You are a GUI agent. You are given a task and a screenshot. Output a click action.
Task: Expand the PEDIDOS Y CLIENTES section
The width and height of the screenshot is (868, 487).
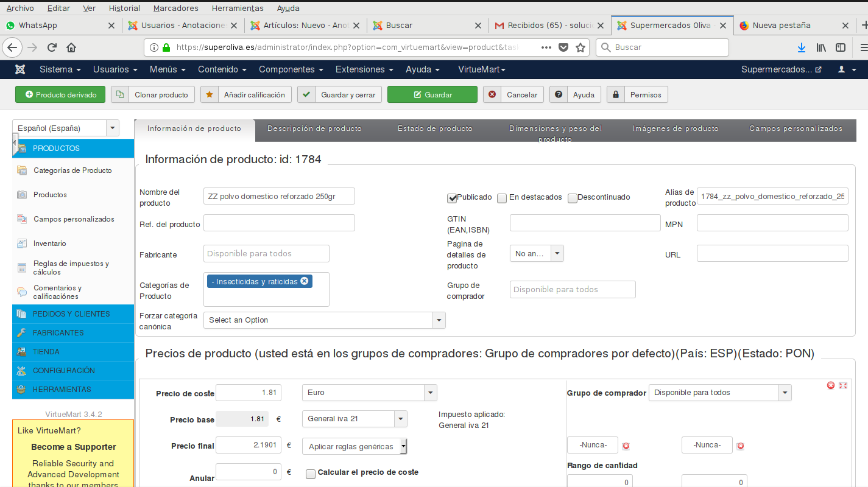click(73, 314)
